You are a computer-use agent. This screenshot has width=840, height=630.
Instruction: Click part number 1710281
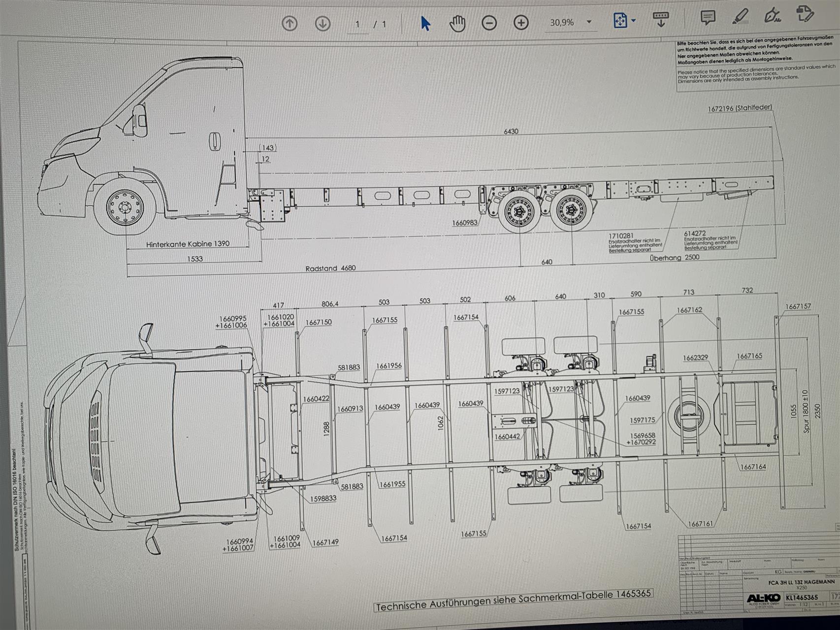(x=621, y=236)
